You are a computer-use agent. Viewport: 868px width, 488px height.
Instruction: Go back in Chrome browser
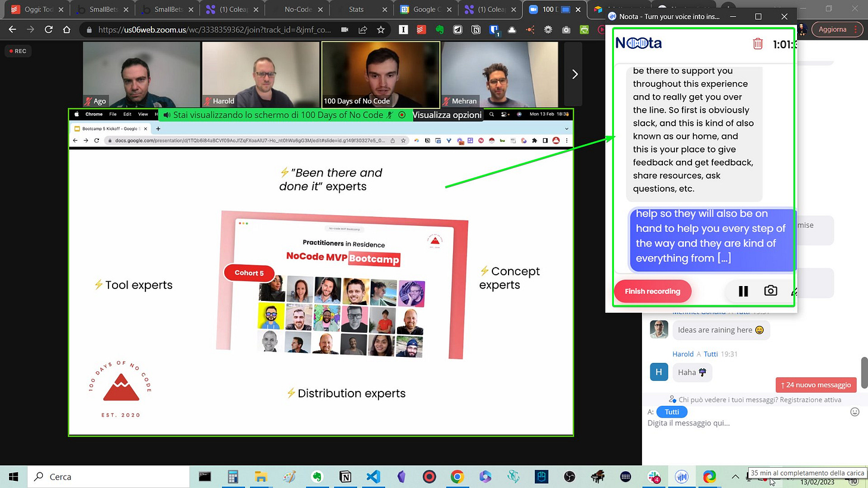(x=13, y=30)
